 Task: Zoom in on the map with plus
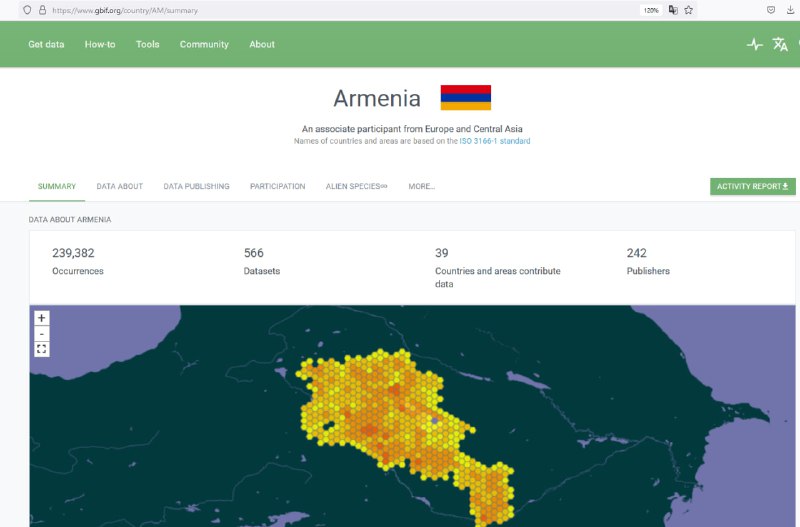point(42,318)
